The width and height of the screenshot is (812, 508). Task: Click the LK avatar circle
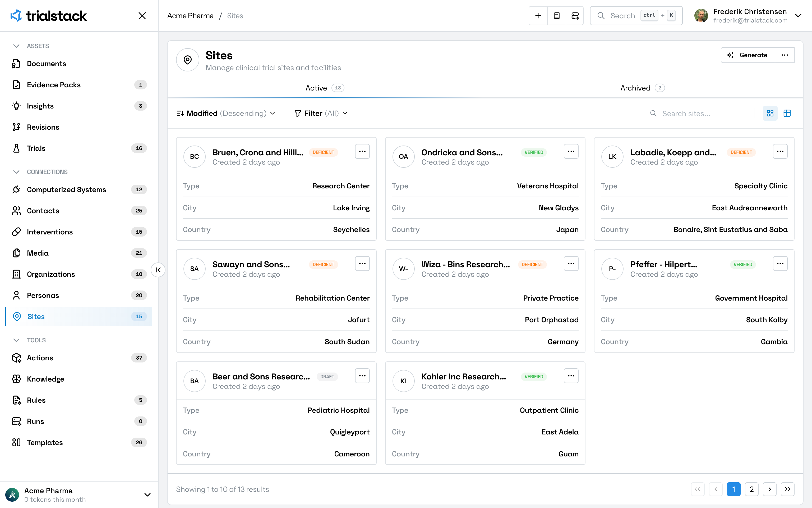point(612,157)
